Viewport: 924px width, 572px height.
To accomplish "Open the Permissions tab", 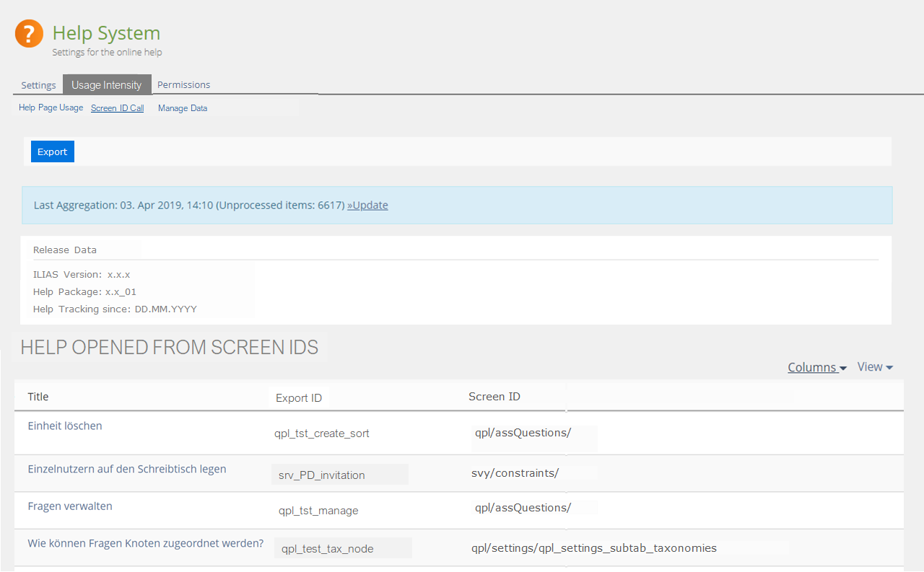I will click(x=184, y=84).
